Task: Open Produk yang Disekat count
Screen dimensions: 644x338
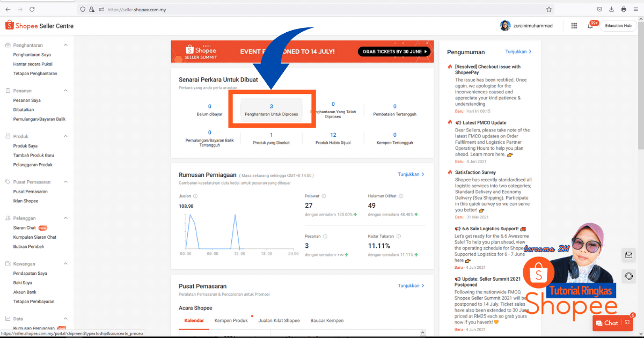Action: click(272, 138)
